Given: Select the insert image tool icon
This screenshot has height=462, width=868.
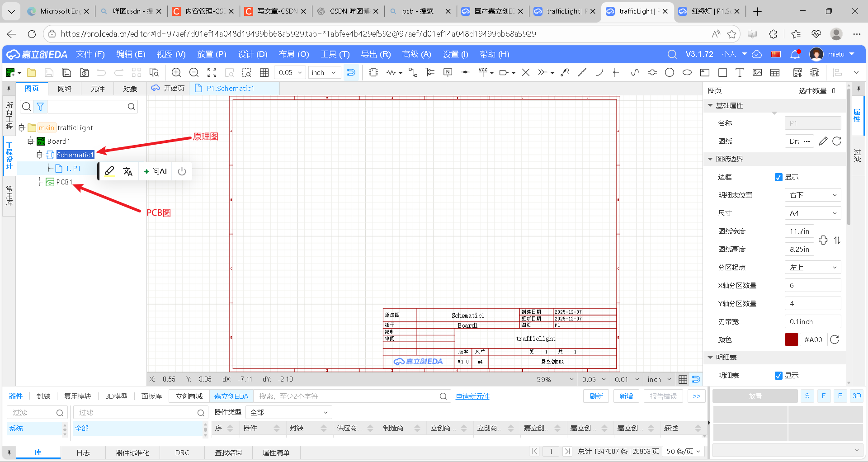Looking at the screenshot, I should point(757,72).
